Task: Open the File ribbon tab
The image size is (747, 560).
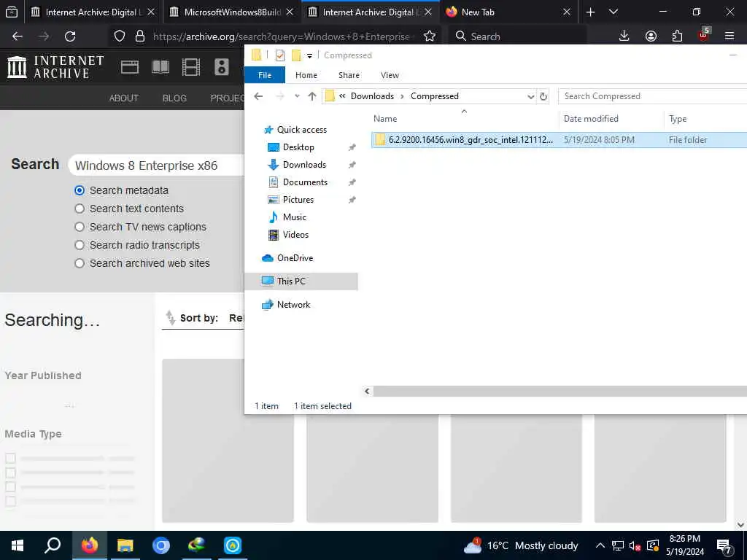Action: coord(264,75)
